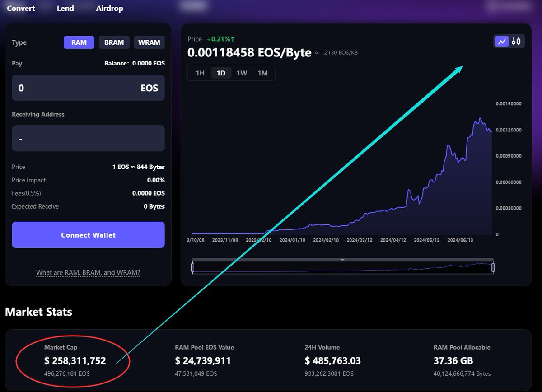The width and height of the screenshot is (542, 392).
Task: Click the '≈ 1.2130 EOS/KB' text
Action: 336,53
